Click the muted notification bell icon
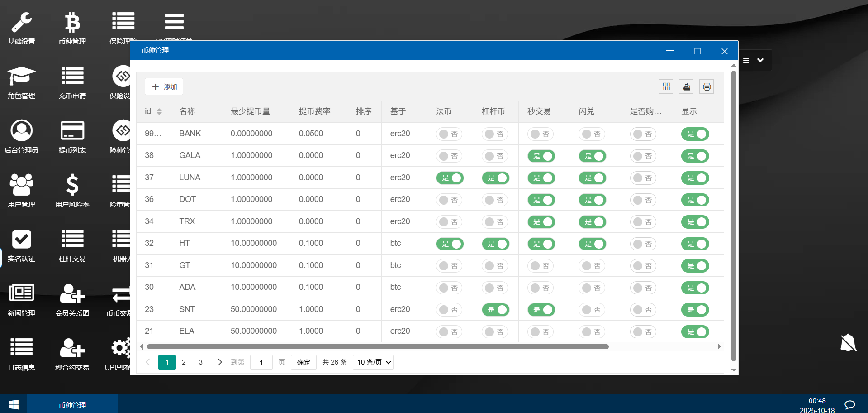 [848, 343]
